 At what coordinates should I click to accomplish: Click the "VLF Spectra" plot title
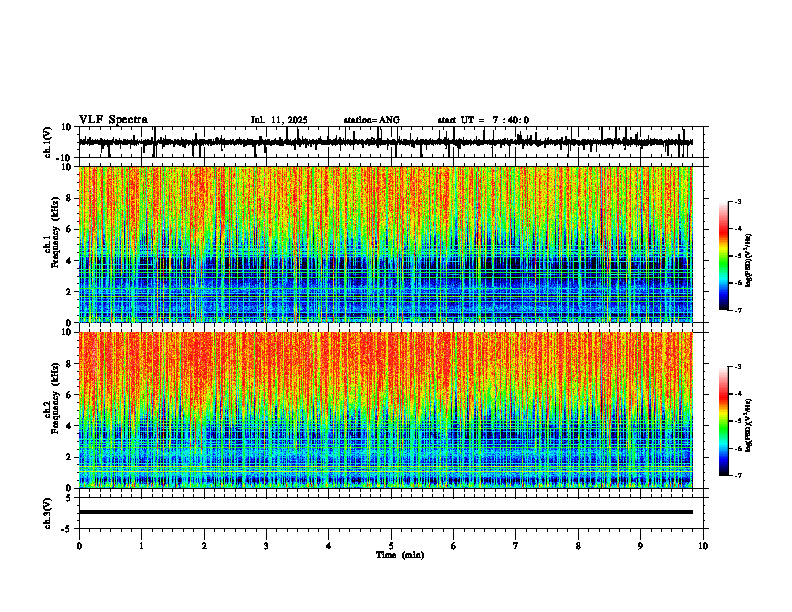tap(113, 120)
